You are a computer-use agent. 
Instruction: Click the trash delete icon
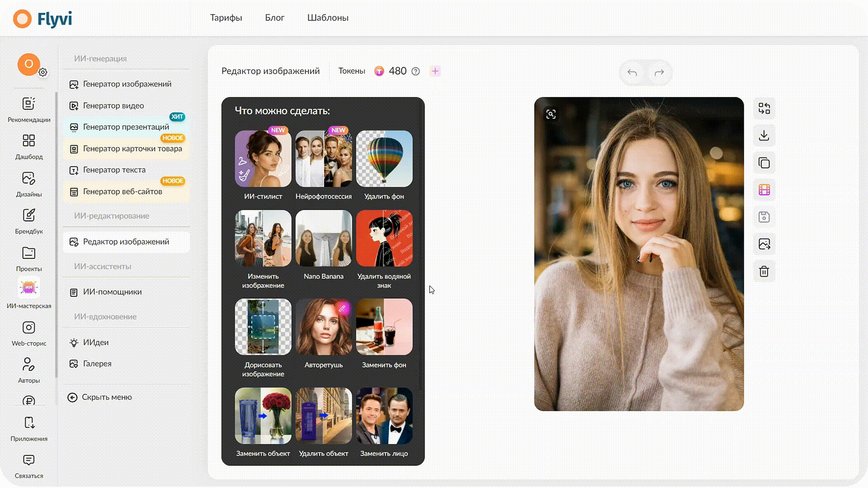coord(764,272)
